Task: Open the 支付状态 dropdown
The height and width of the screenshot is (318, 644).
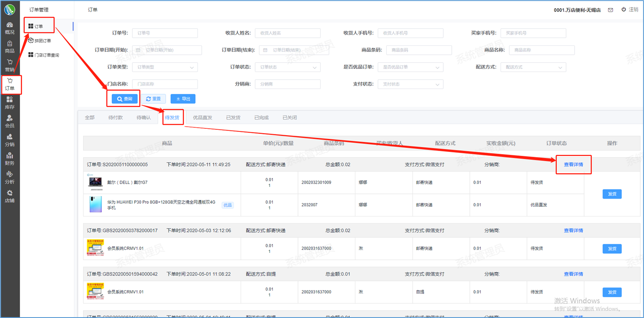Action: point(410,84)
